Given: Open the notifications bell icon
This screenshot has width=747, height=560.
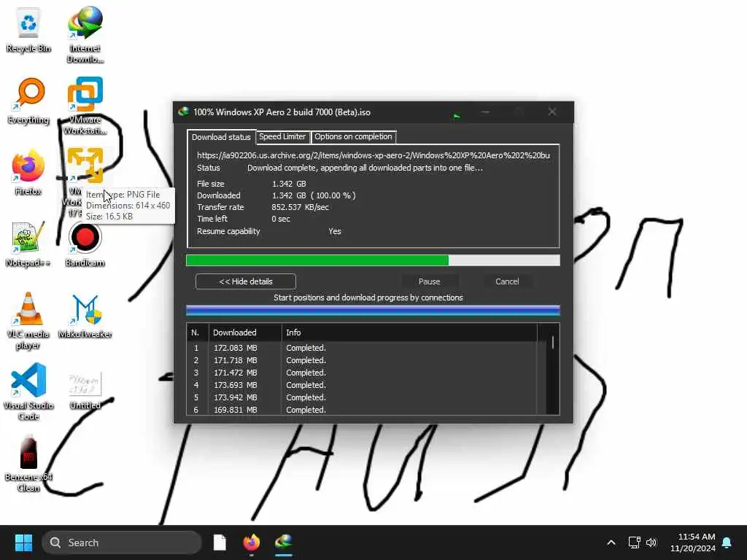Looking at the screenshot, I should click(727, 542).
